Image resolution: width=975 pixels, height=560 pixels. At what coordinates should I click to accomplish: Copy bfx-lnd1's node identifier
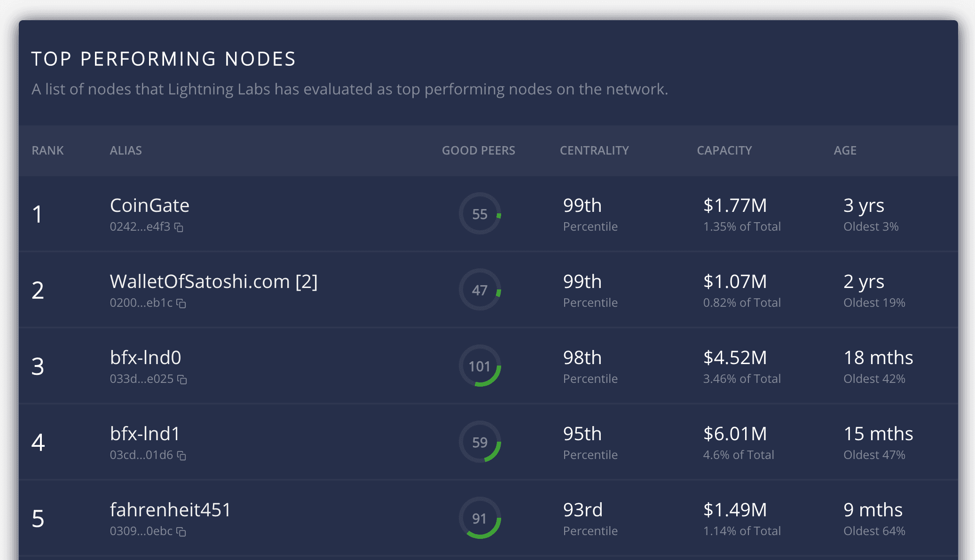[182, 456]
